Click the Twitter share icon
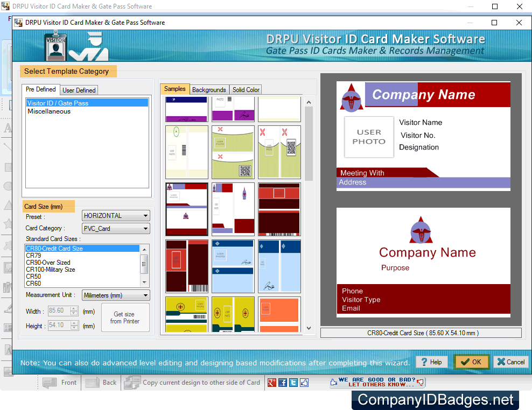532x410 pixels. click(293, 383)
